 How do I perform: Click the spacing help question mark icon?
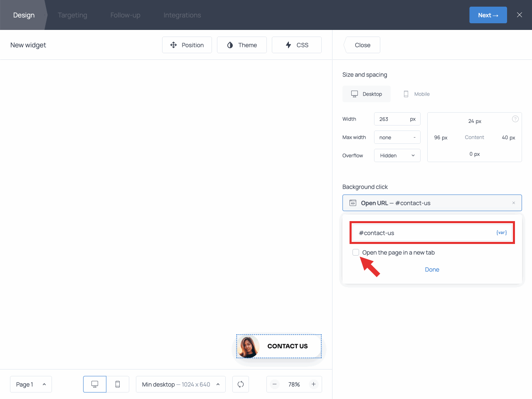pos(515,119)
